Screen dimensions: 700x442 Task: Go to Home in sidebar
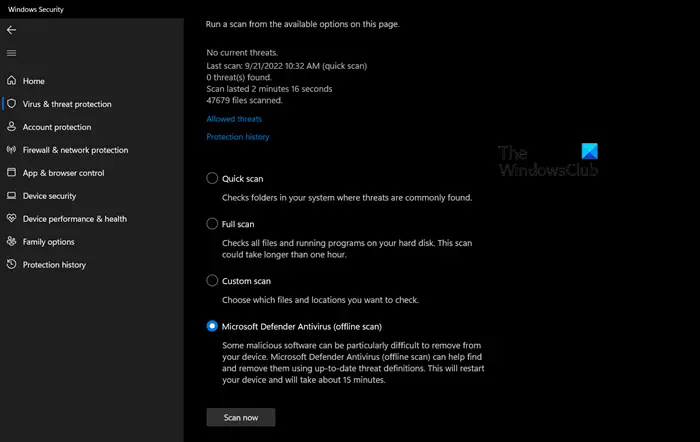33,81
